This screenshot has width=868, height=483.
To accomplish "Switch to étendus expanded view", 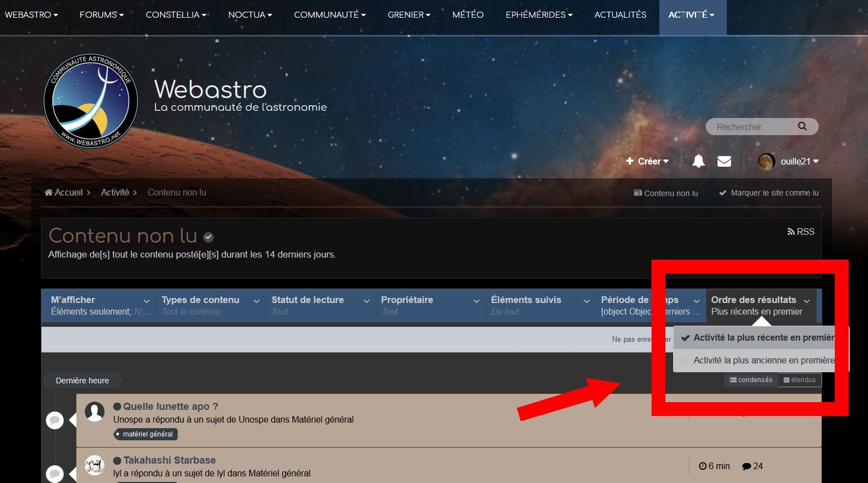I will (800, 380).
